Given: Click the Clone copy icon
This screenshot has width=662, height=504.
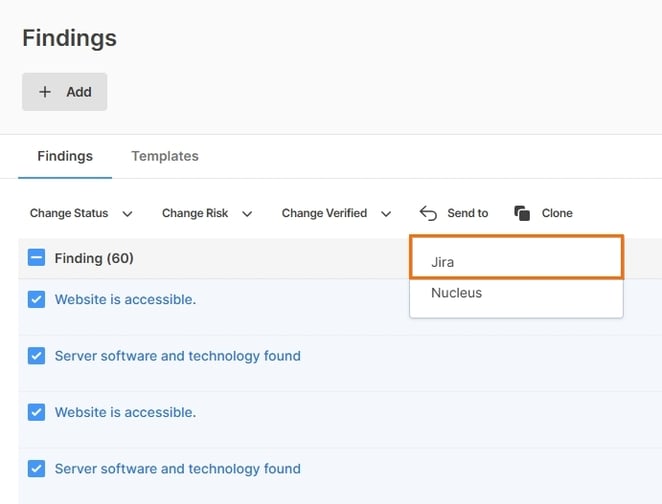Looking at the screenshot, I should pyautogui.click(x=522, y=213).
